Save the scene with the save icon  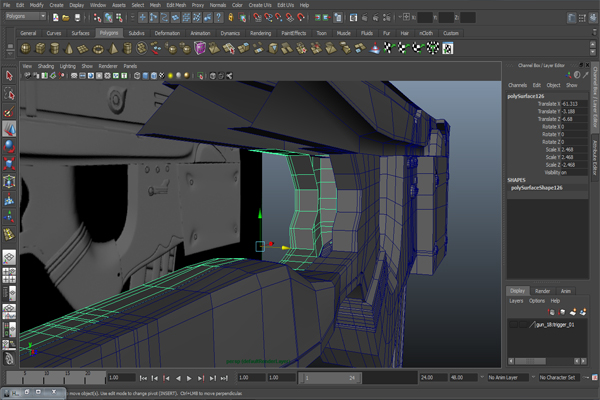tap(77, 17)
